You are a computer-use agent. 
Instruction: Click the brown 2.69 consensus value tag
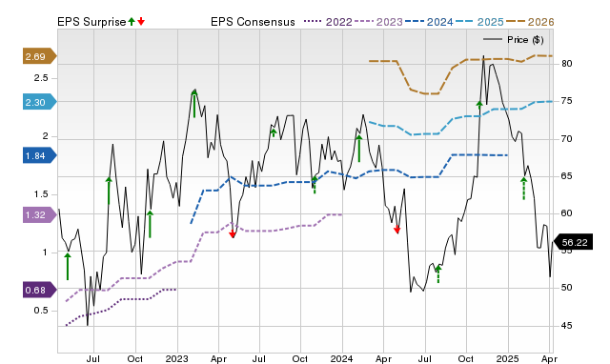[39, 57]
